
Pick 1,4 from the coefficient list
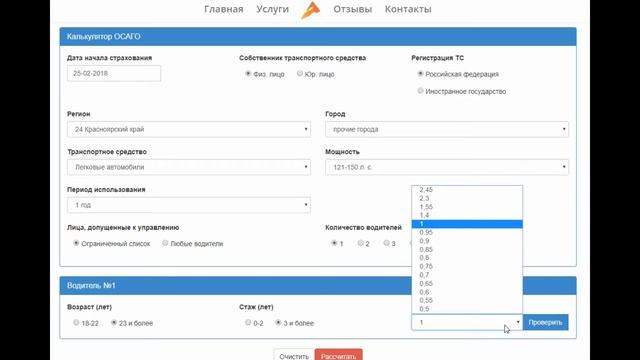click(x=467, y=215)
